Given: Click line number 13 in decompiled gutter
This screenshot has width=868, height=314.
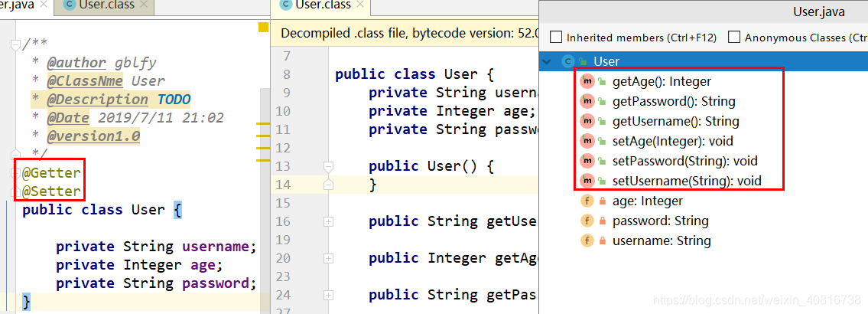Looking at the screenshot, I should pyautogui.click(x=282, y=166).
